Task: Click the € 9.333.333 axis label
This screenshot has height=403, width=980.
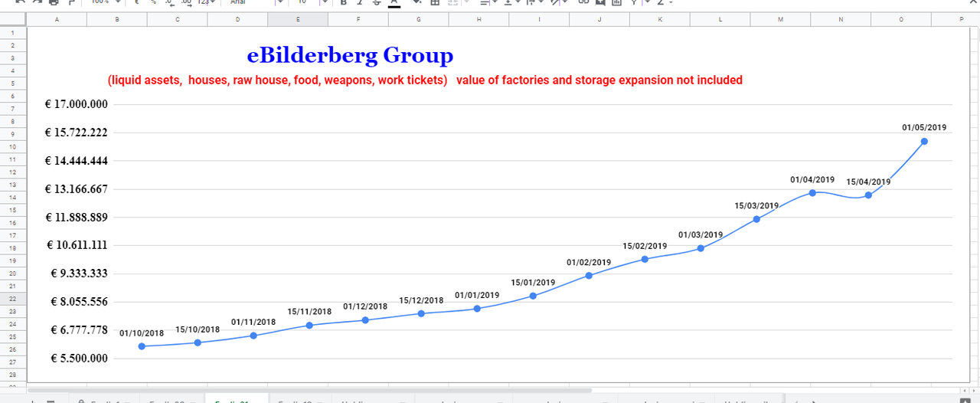Action: coord(80,274)
